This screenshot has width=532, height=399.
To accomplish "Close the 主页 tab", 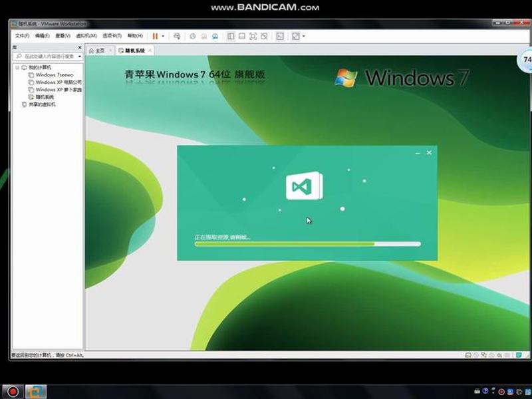I will point(110,51).
